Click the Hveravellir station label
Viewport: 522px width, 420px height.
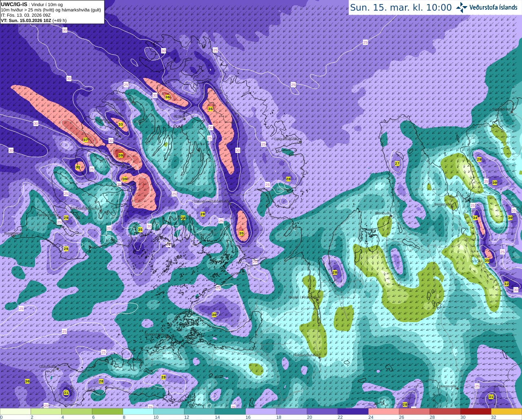click(x=448, y=386)
